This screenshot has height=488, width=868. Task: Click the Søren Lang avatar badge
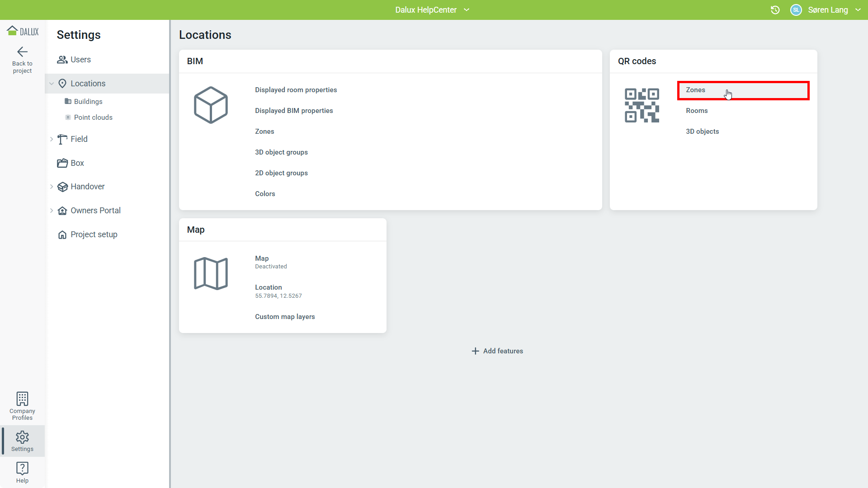pos(796,10)
